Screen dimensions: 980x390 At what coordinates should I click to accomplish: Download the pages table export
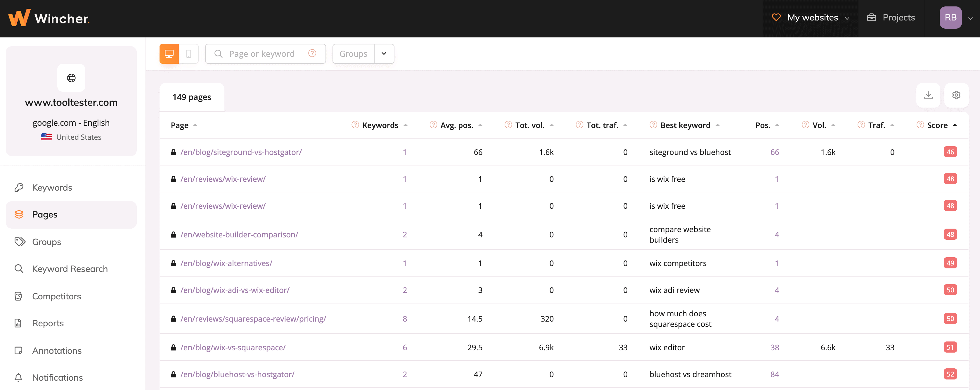coord(928,95)
